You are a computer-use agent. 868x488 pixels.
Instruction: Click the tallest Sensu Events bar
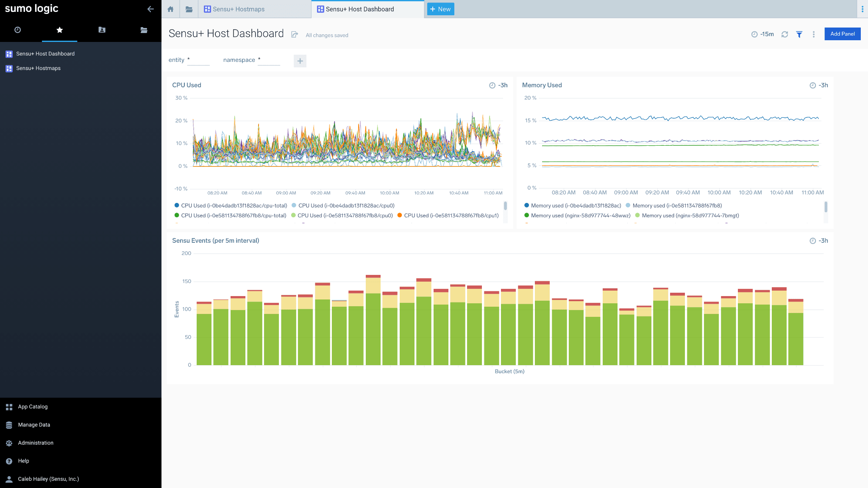[x=373, y=320]
